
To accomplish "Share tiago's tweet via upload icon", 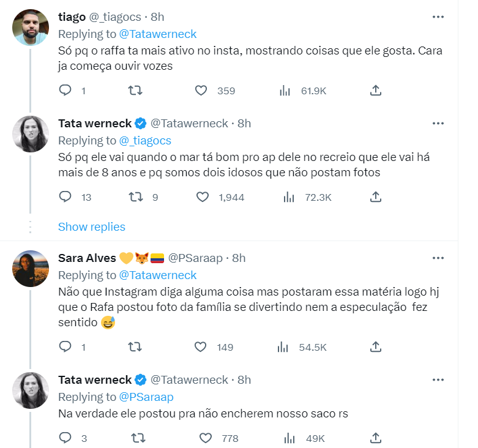I will (376, 91).
